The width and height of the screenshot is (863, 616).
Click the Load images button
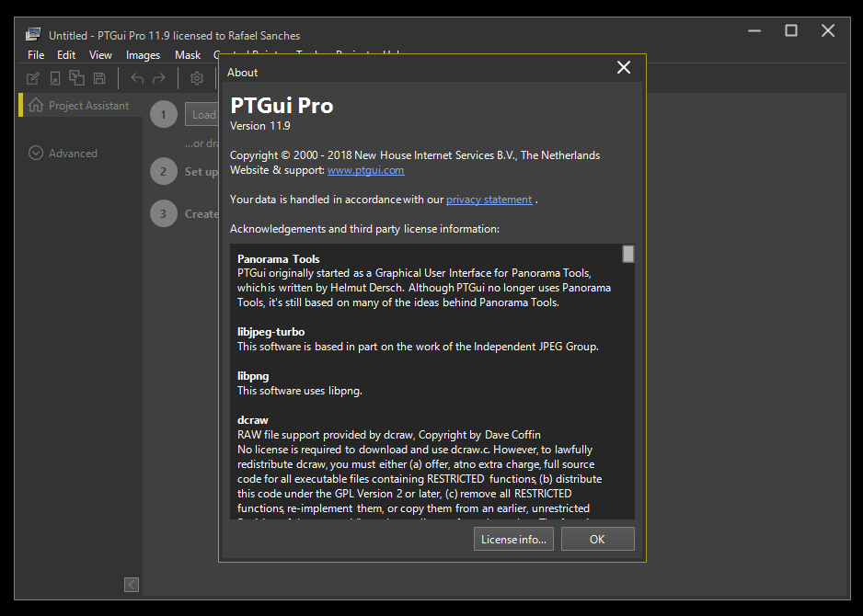click(x=202, y=114)
